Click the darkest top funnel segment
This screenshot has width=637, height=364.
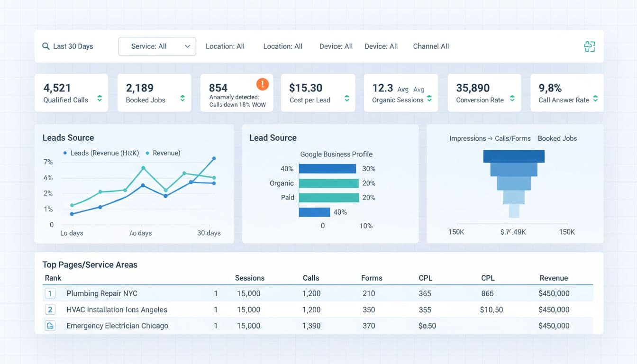[514, 156]
